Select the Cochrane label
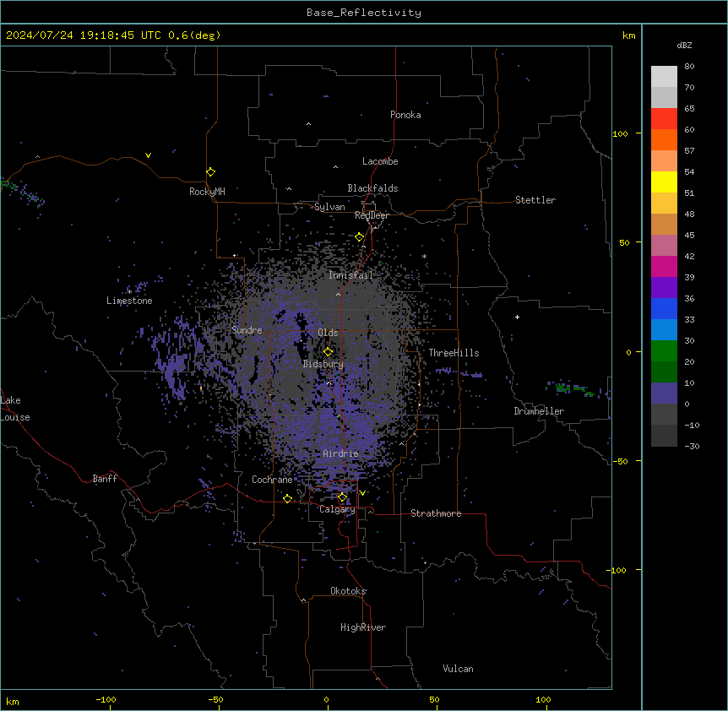Image resolution: width=728 pixels, height=711 pixels. point(272,480)
